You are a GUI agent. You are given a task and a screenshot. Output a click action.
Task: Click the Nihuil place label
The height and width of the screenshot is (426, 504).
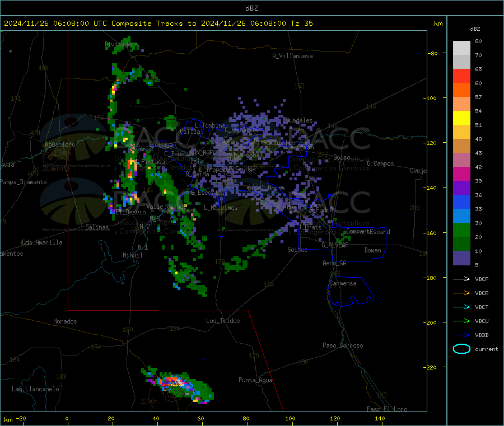coord(132,255)
